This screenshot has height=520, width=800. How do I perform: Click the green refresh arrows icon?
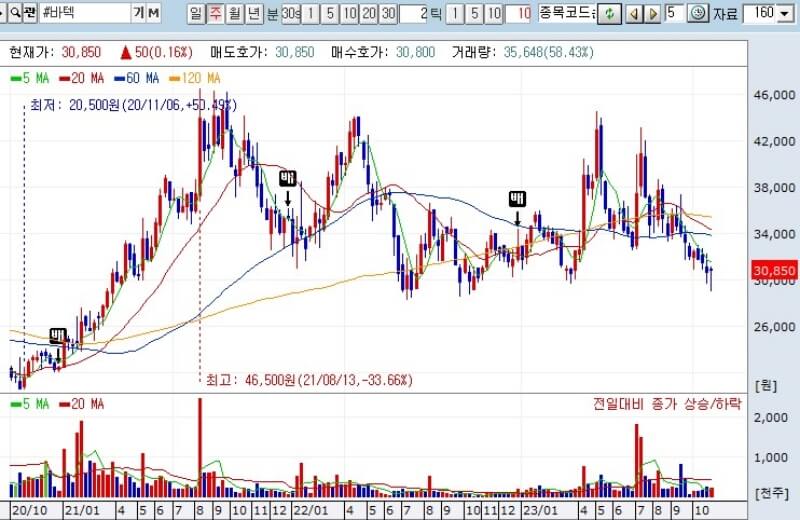(x=610, y=13)
